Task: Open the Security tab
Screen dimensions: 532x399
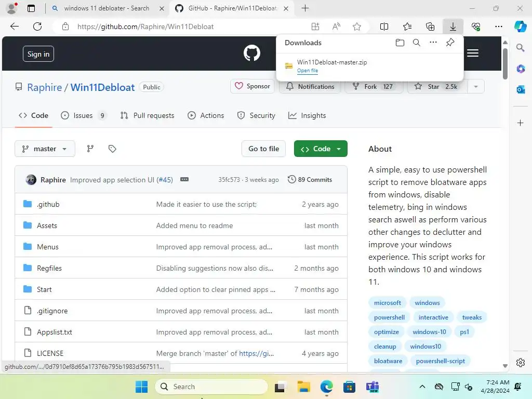Action: 256,115
